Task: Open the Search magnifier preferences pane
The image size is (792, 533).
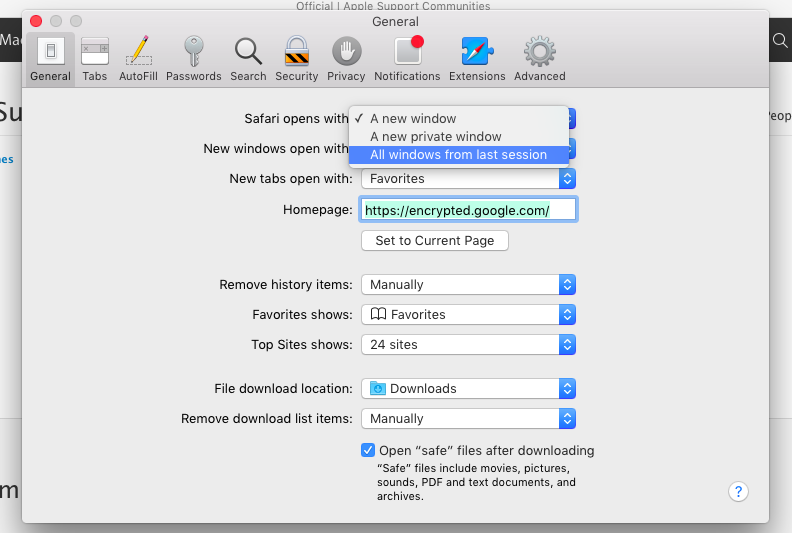Action: pyautogui.click(x=248, y=60)
